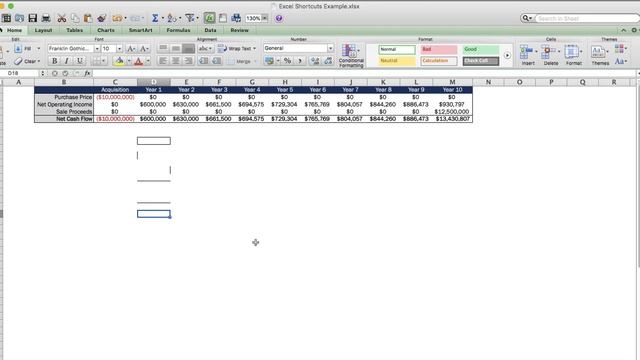Toggle Underline formatting
This screenshot has height=360, width=640.
click(x=80, y=61)
